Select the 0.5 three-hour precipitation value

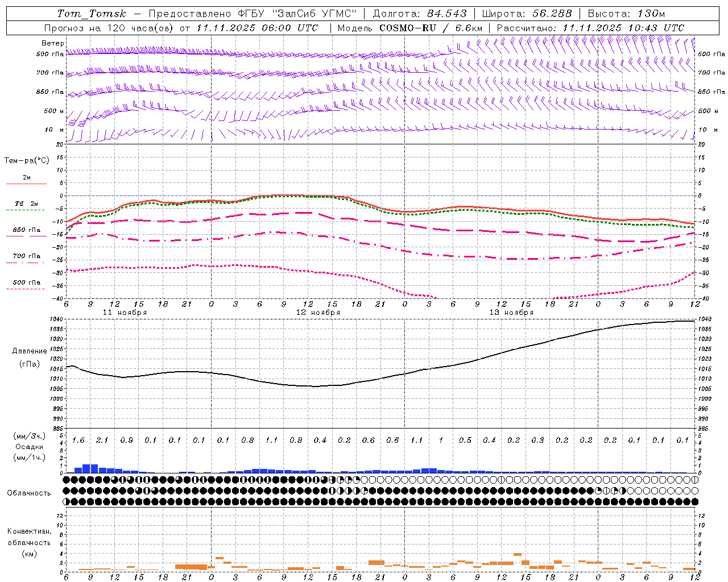(465, 440)
